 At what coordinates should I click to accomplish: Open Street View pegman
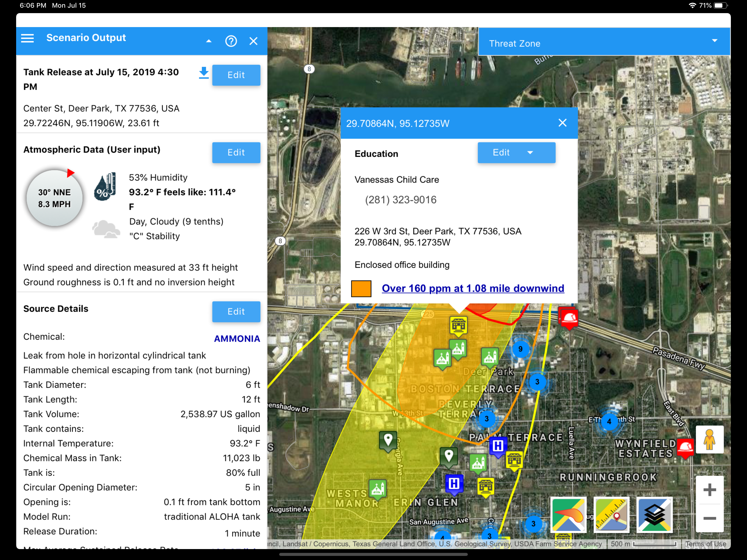click(x=710, y=440)
